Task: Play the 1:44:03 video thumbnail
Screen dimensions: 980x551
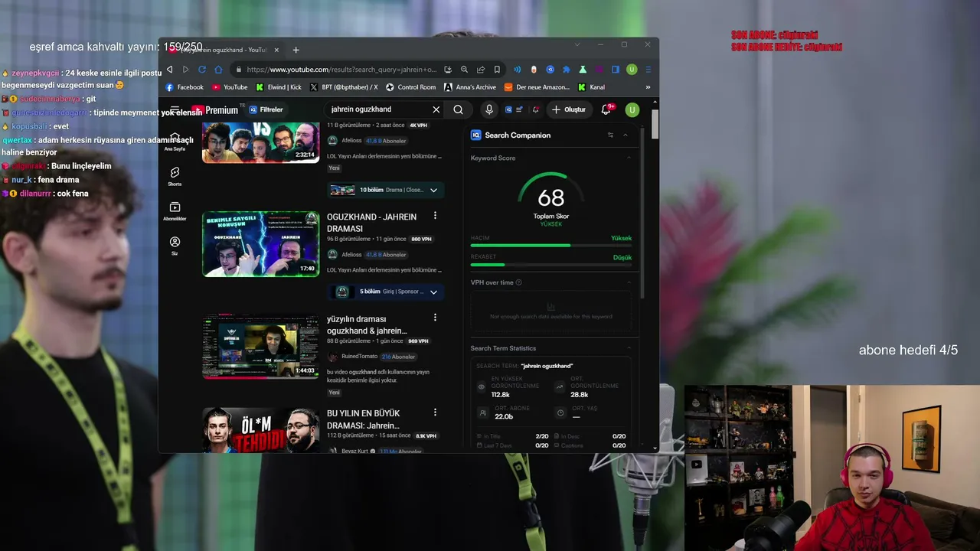Action: (260, 346)
